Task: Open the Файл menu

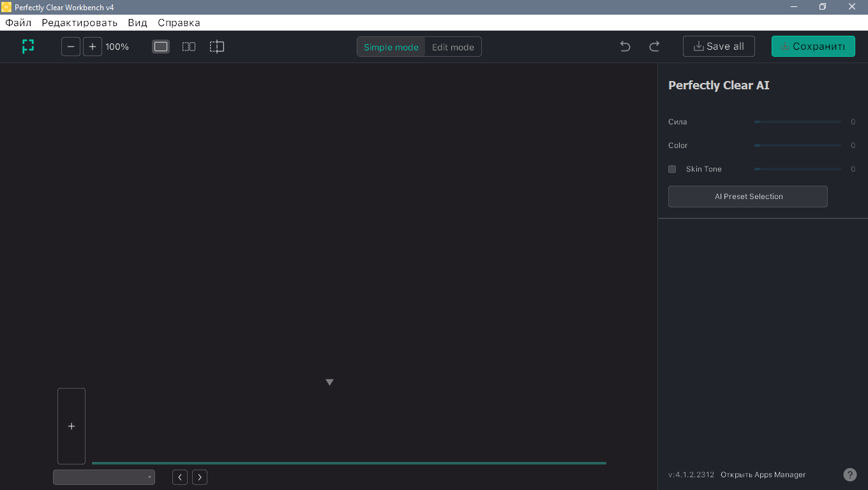Action: [x=19, y=23]
